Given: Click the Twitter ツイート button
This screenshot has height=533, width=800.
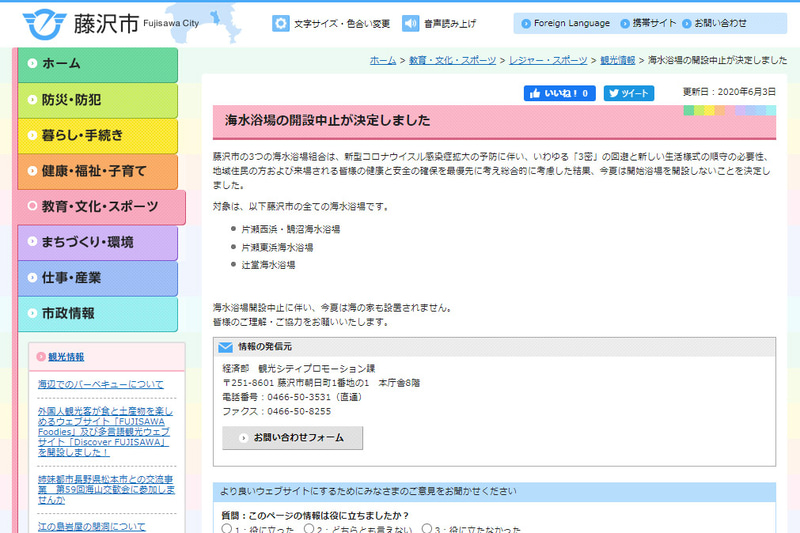Looking at the screenshot, I should point(629,93).
